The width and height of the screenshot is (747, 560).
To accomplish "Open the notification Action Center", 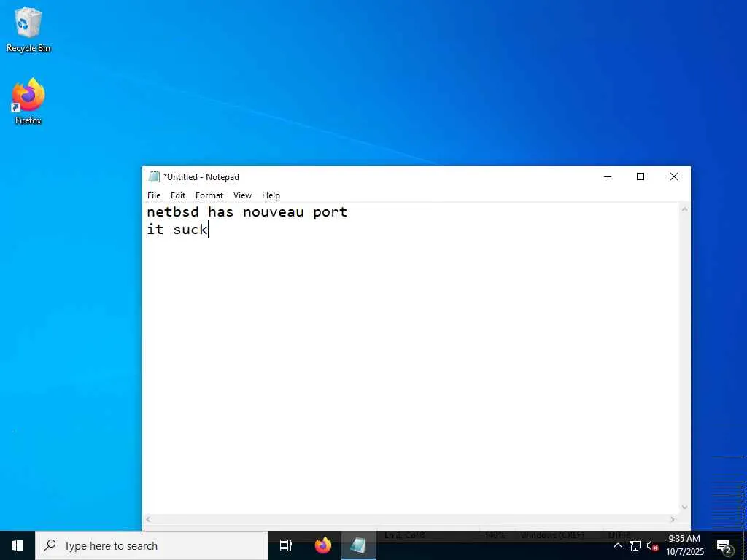I will click(x=724, y=545).
